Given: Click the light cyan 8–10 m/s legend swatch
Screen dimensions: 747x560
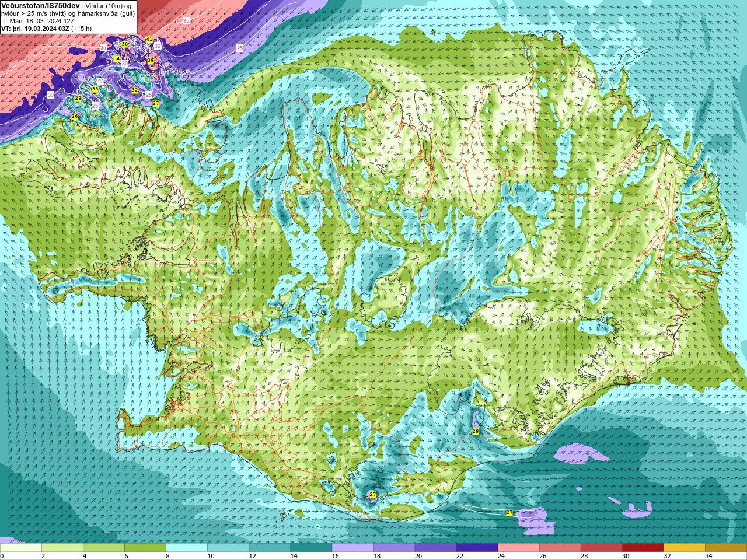Looking at the screenshot, I should pos(187,548).
